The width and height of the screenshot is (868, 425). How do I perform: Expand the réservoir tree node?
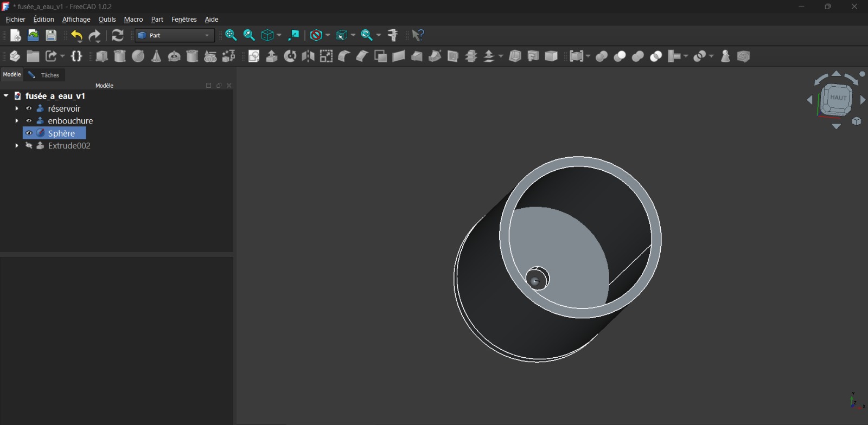pos(17,108)
